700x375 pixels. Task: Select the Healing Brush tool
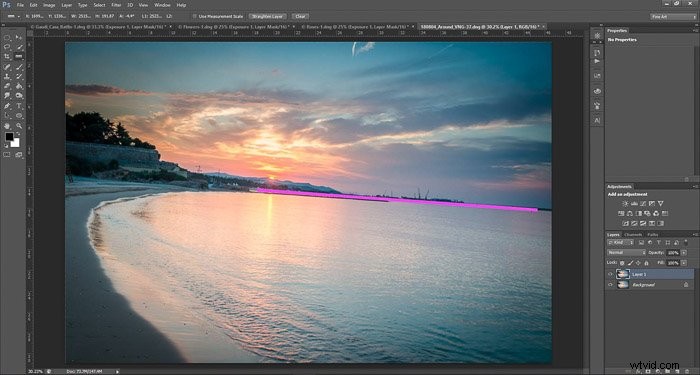pyautogui.click(x=7, y=67)
